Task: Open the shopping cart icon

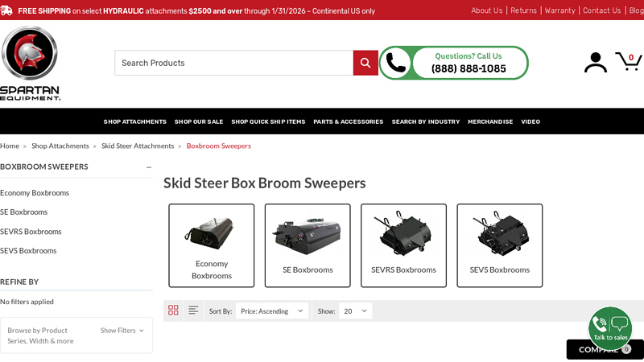Action: [x=628, y=62]
